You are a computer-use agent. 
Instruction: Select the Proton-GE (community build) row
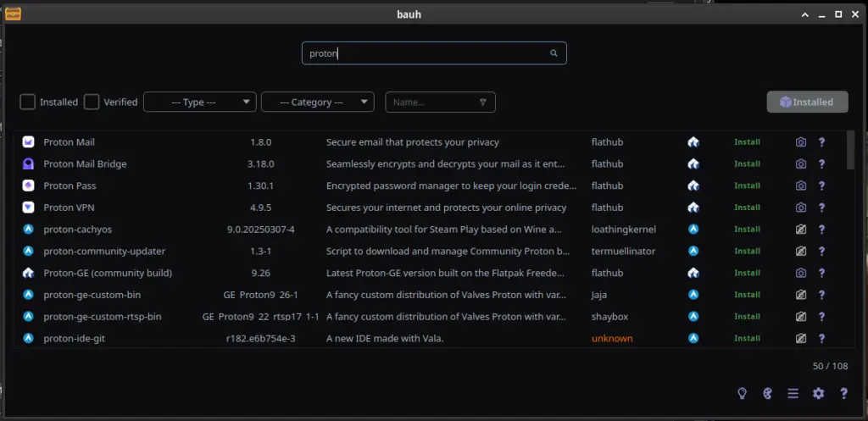coord(108,273)
